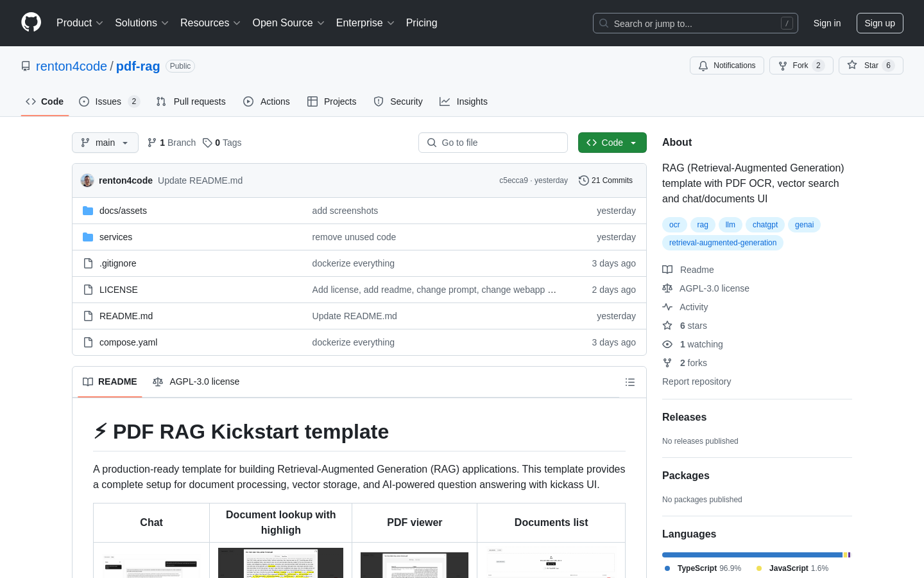Image resolution: width=924 pixels, height=578 pixels.
Task: Open the Pricing link
Action: pyautogui.click(x=422, y=22)
